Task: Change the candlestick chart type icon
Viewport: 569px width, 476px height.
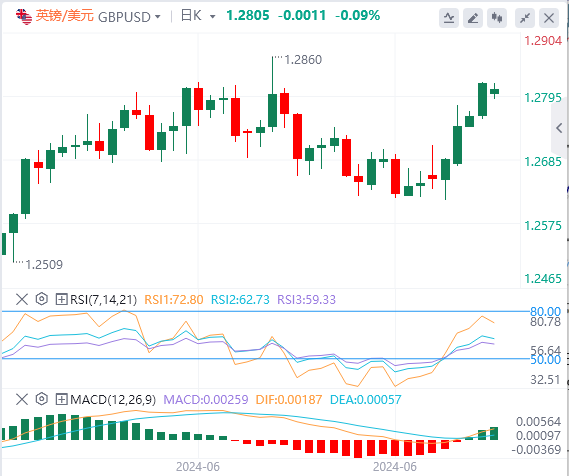Action: click(x=497, y=18)
